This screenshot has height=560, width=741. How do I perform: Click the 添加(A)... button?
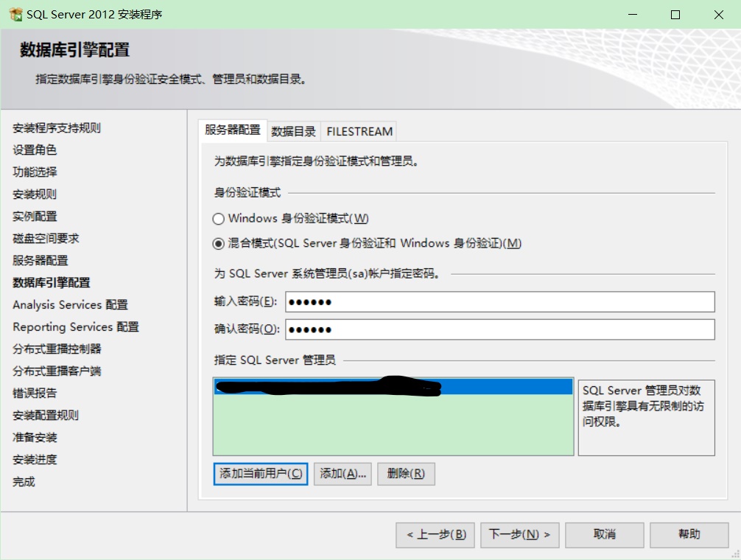click(343, 474)
